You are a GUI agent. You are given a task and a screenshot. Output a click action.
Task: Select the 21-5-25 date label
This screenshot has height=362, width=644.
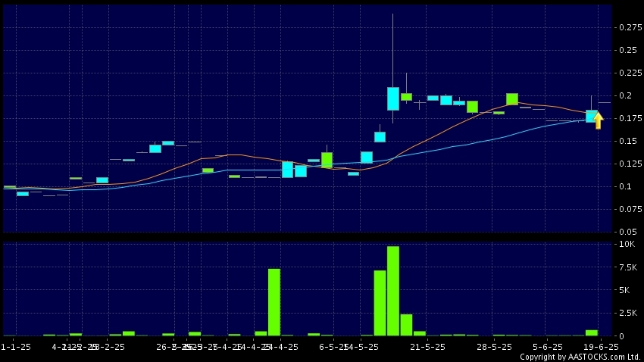point(427,347)
